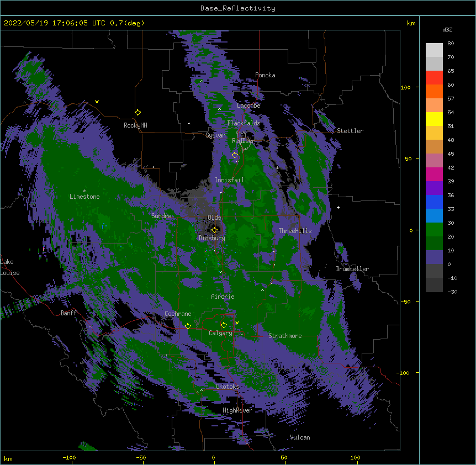Pick the bright green 20-30 dBZ swatch
476x465 pixels.
point(434,230)
